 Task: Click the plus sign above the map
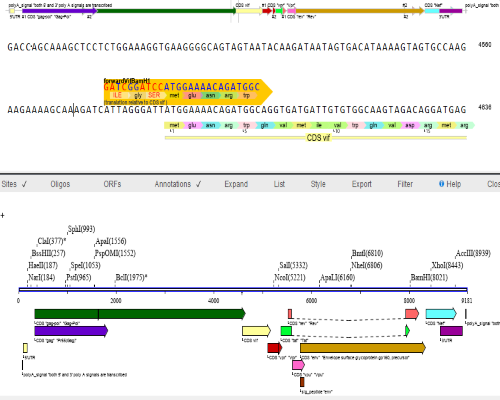pos(3,215)
